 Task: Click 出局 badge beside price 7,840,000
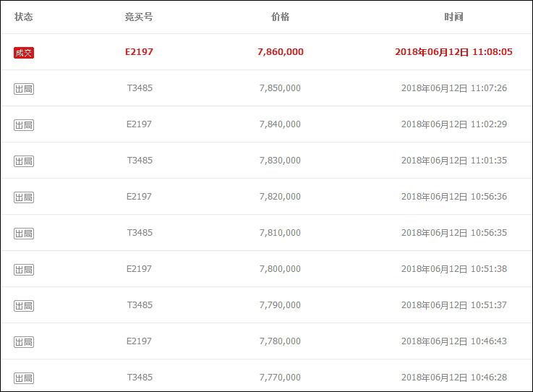[x=24, y=124]
